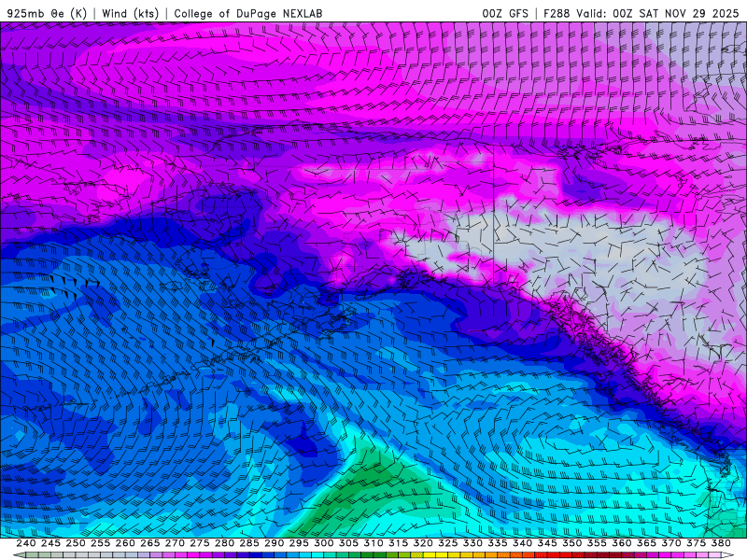
Task: Click the 315 value on the color scale
Action: click(398, 543)
